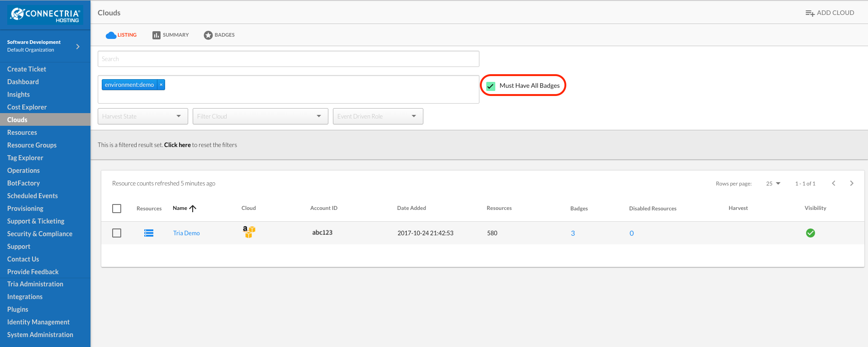This screenshot has width=868, height=347.
Task: Open BotFactory in the sidebar
Action: click(24, 183)
